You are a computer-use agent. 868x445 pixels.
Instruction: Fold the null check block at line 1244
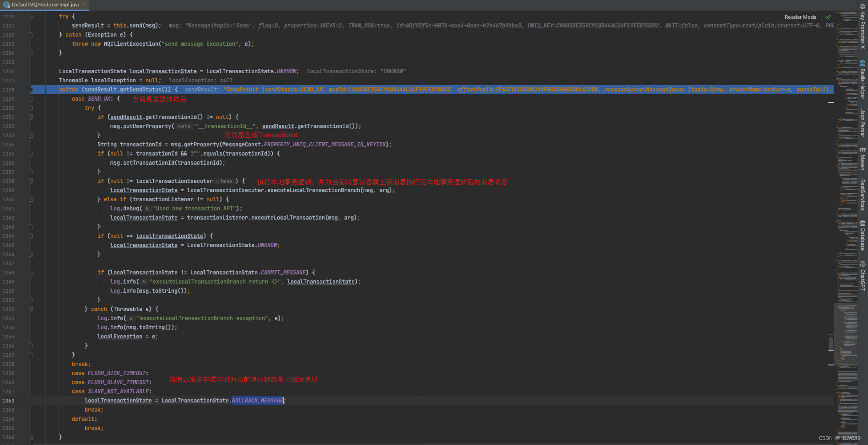click(x=31, y=236)
